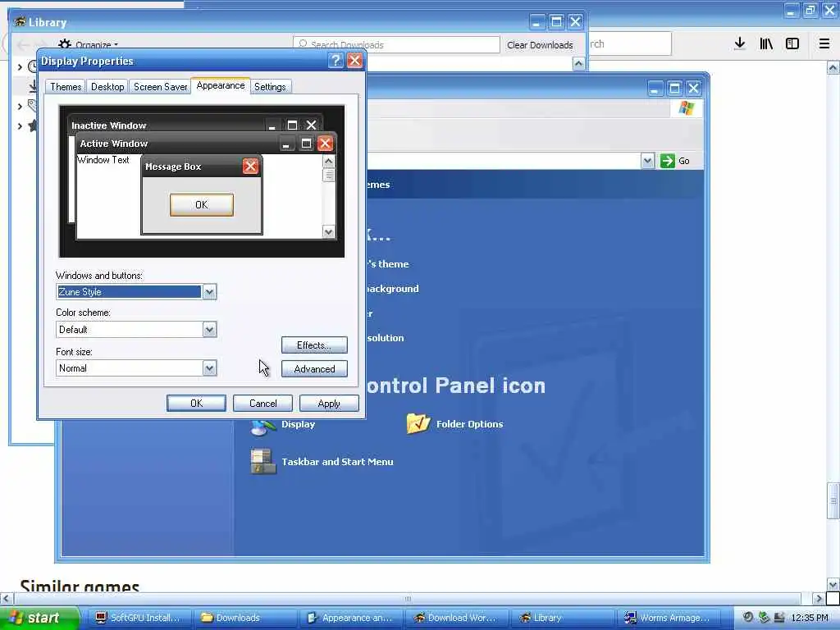This screenshot has height=630, width=840.
Task: Open the Windows and buttons dropdown
Action: coord(209,292)
